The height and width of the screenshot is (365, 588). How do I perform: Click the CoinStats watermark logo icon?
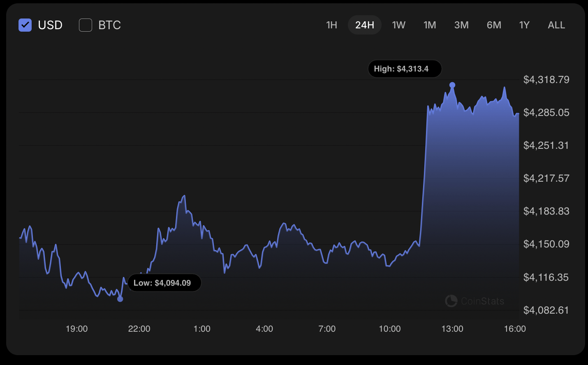coord(451,301)
